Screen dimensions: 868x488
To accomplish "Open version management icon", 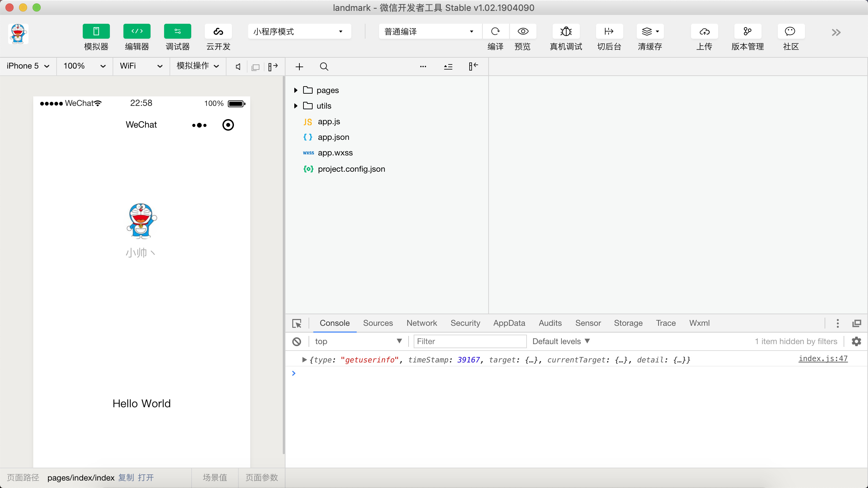I will tap(747, 32).
